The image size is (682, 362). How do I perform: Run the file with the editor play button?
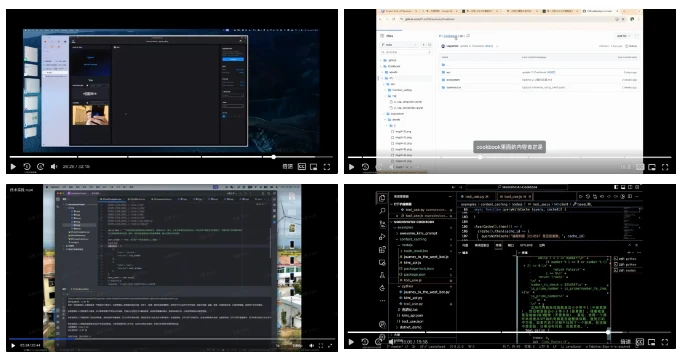pyautogui.click(x=581, y=197)
